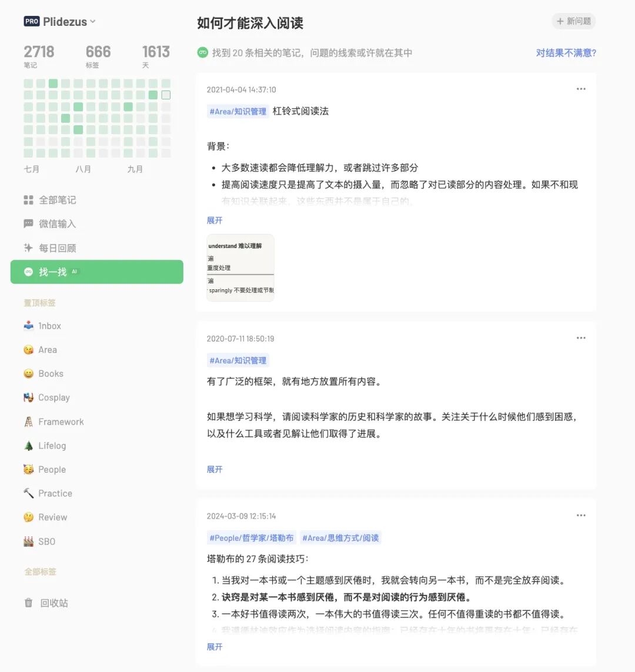Click the 八月 heatmap month label
Screen dimensions: 635x672
click(83, 169)
